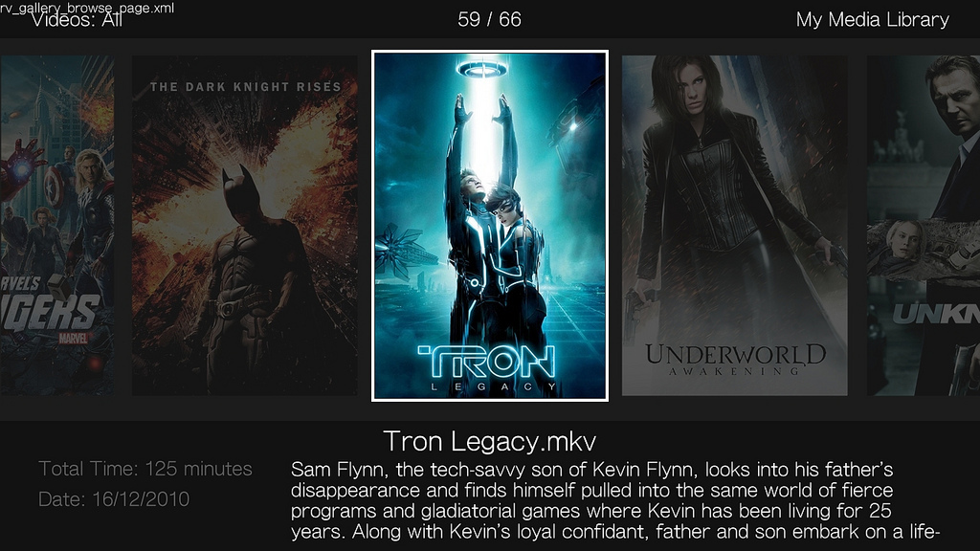Pick the Unknown movie poster at right edge
This screenshot has width=980, height=551.
[924, 226]
